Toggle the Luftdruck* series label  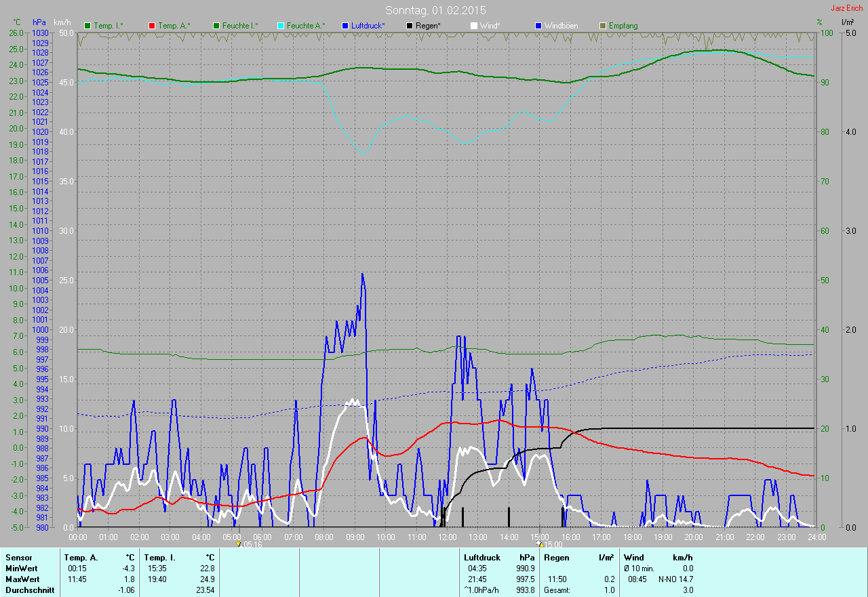click(x=368, y=26)
